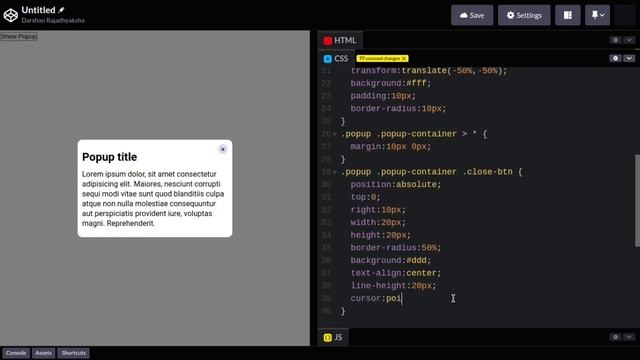Open the Console panel
The width and height of the screenshot is (640, 360).
pyautogui.click(x=16, y=353)
